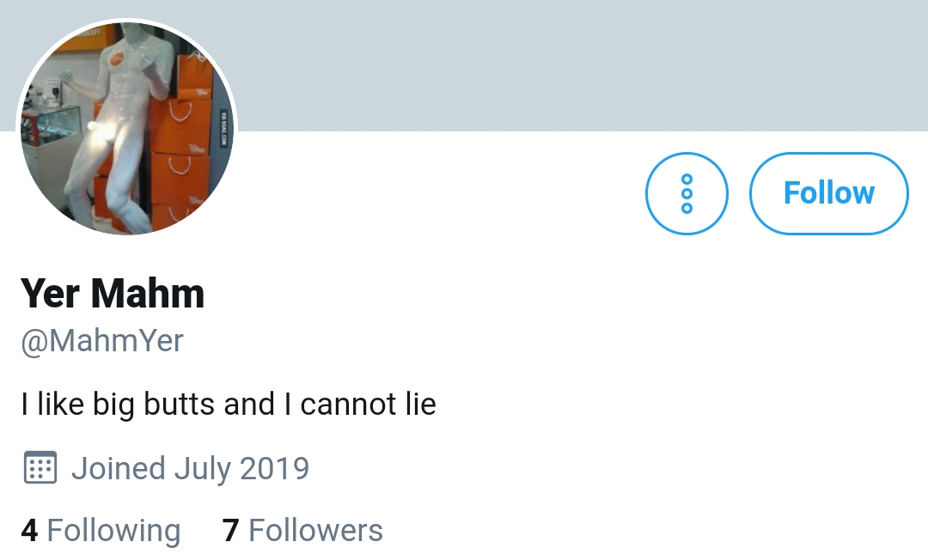Follow the Yer Mahm account
The width and height of the screenshot is (928, 560).
pyautogui.click(x=828, y=193)
